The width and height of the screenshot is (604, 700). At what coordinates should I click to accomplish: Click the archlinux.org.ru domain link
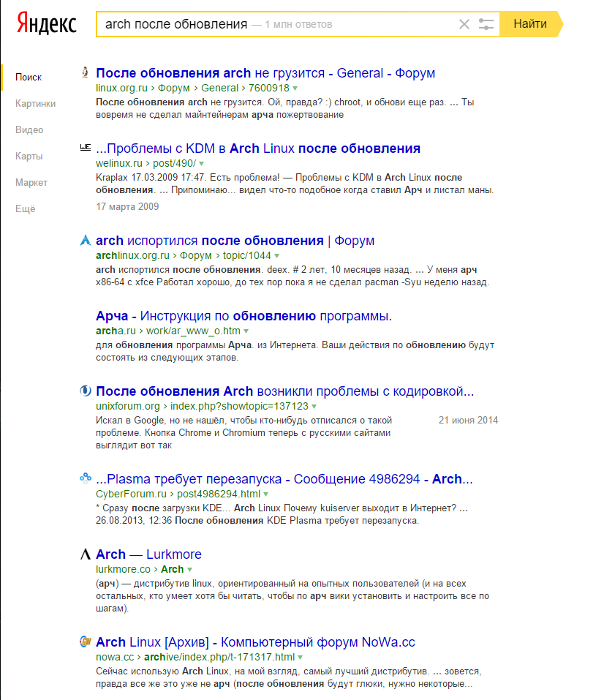point(132,255)
